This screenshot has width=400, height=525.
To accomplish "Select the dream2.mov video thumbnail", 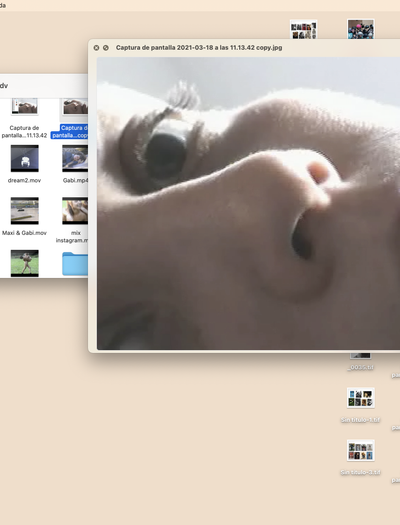I will 24,158.
